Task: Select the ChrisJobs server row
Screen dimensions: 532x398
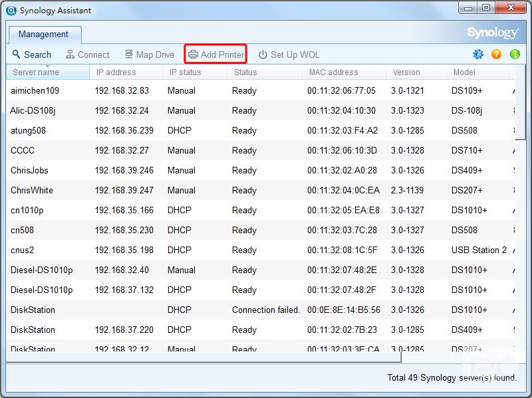Action: 260,170
